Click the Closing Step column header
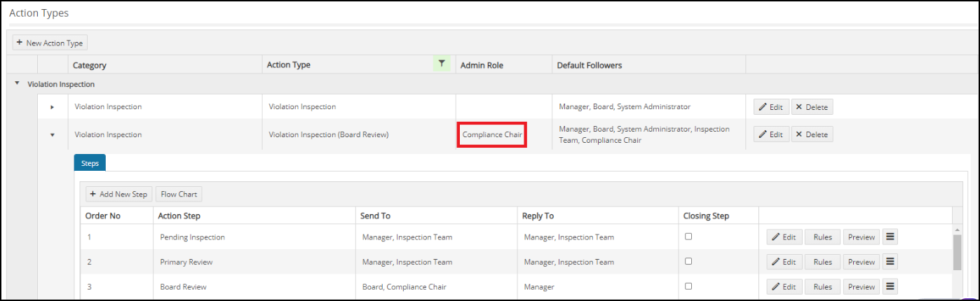Screen dimensions: 980x301 (706, 216)
